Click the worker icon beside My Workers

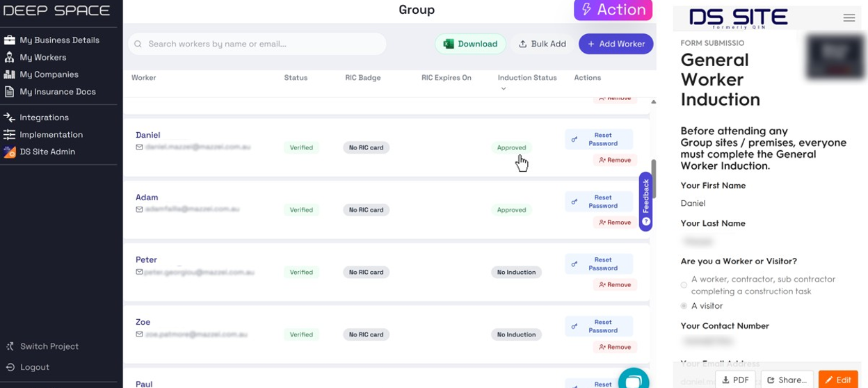10,58
